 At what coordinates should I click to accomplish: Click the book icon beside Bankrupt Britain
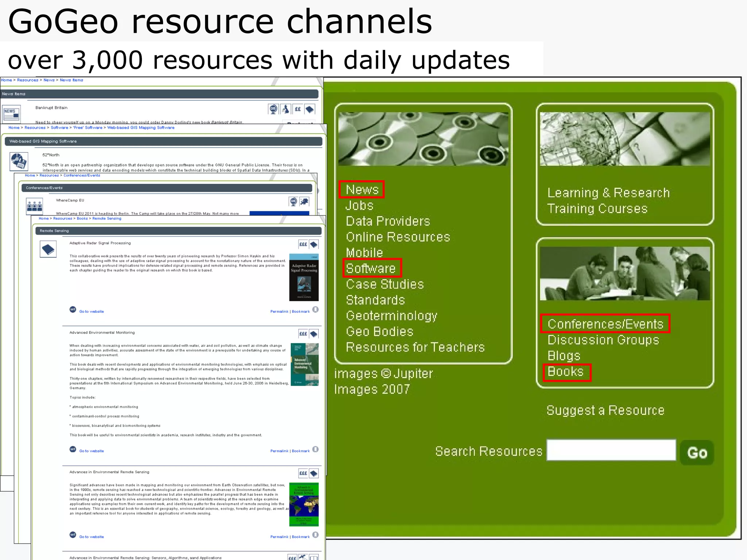tap(310, 109)
